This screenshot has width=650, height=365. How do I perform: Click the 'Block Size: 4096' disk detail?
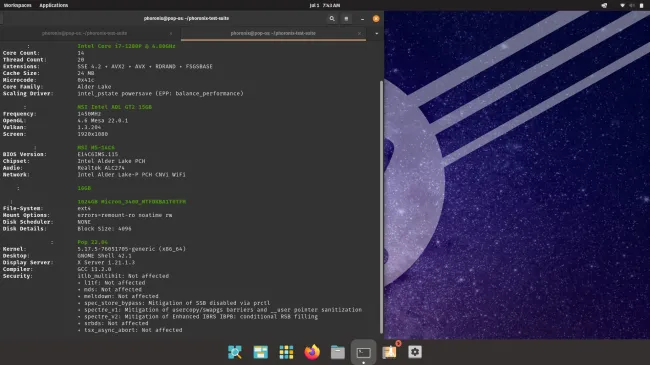(x=104, y=229)
